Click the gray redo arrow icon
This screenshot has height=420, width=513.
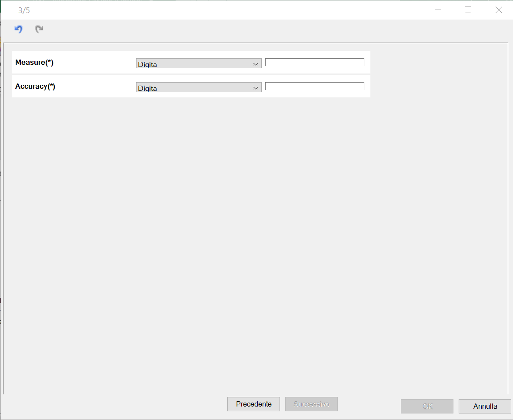pyautogui.click(x=39, y=29)
